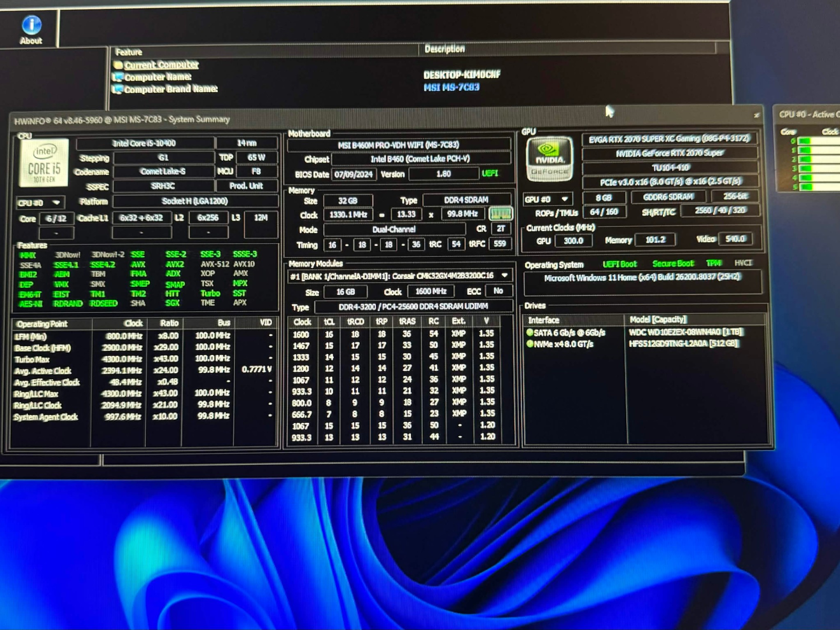840x630 pixels.
Task: Open the Current Computer link
Action: pyautogui.click(x=161, y=65)
